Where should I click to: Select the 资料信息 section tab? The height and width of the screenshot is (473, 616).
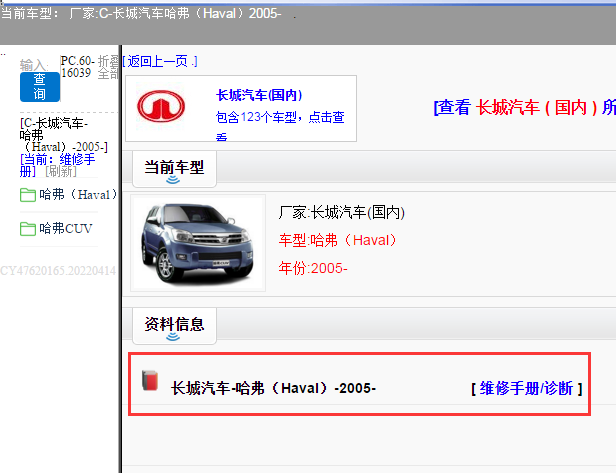[x=174, y=325]
